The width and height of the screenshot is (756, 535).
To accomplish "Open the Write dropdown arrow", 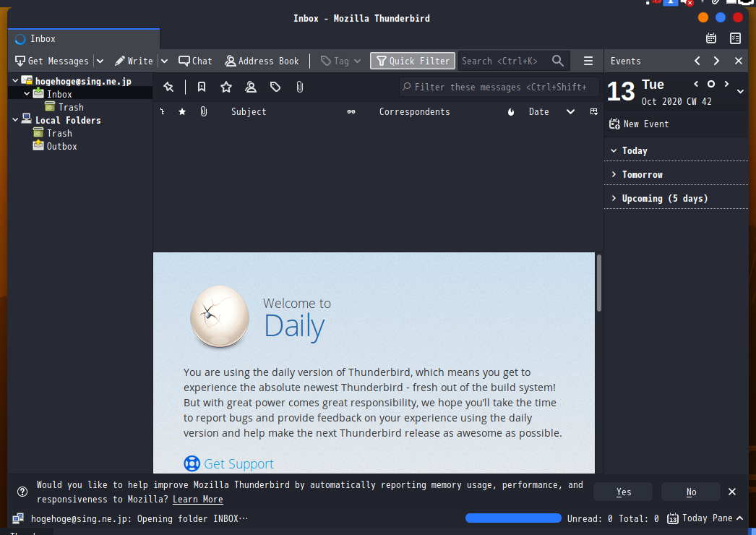I will tap(164, 61).
